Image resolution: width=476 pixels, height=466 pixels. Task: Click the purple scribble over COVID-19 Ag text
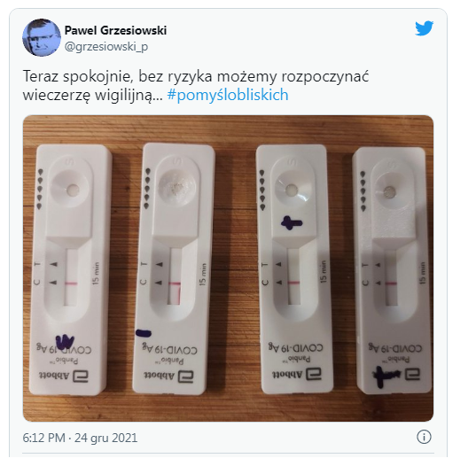(65, 342)
